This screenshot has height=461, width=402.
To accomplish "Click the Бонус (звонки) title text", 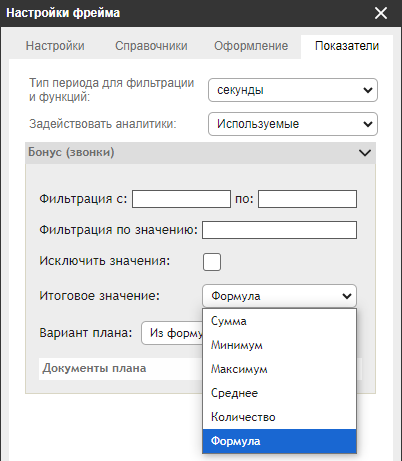I will (x=71, y=152).
